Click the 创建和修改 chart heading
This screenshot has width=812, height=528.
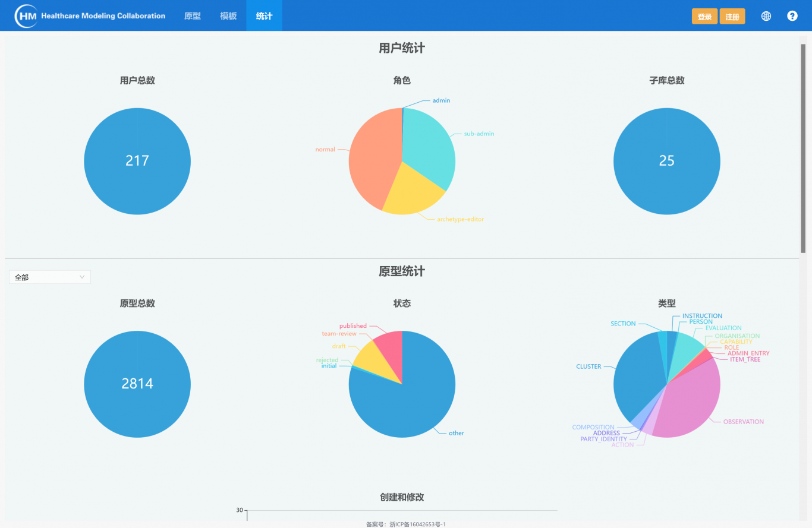click(x=402, y=497)
